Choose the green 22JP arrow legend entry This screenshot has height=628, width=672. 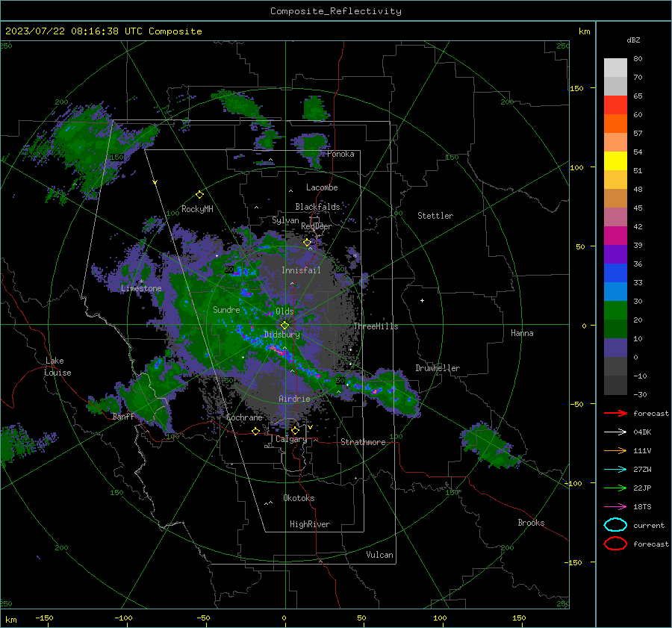615,488
